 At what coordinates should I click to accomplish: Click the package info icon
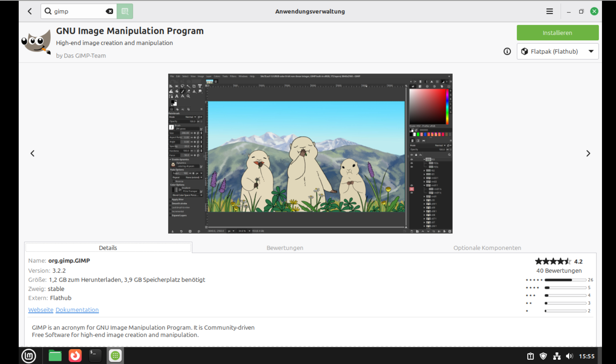point(507,51)
